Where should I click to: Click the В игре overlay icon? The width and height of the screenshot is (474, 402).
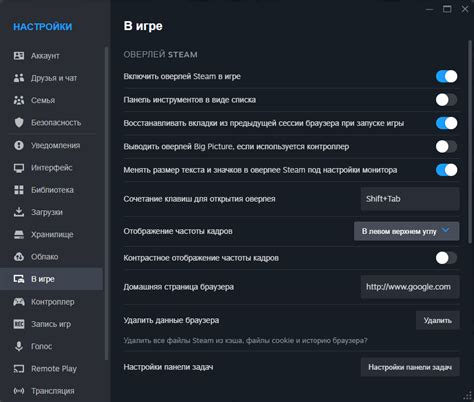(19, 279)
